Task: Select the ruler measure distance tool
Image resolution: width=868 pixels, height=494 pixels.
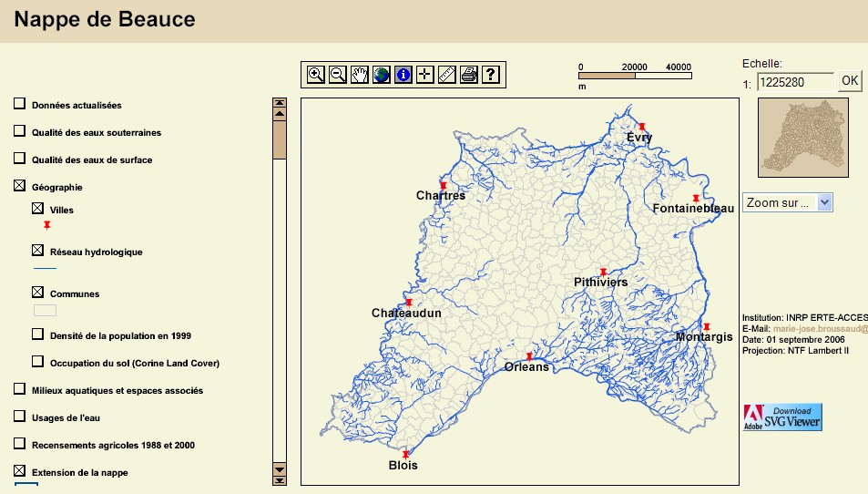Action: coord(446,75)
